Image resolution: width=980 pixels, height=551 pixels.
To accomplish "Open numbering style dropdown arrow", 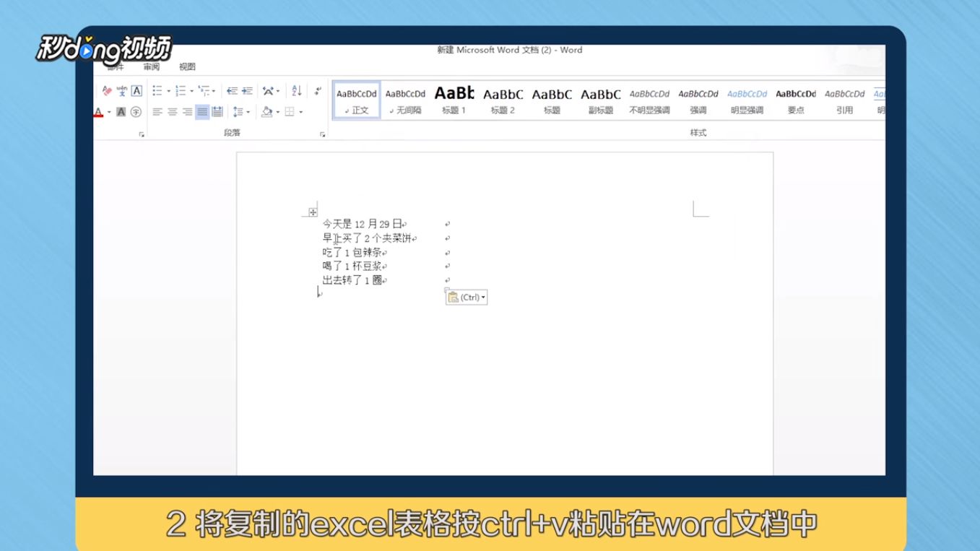I will coord(191,91).
